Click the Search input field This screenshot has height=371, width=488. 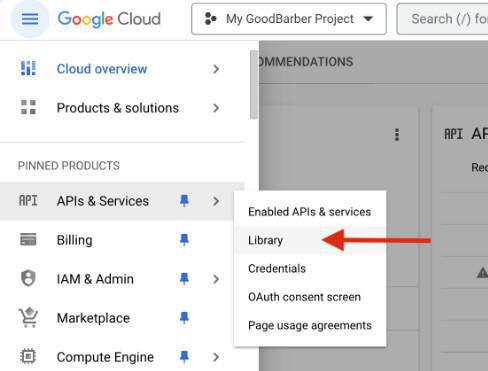(x=443, y=19)
